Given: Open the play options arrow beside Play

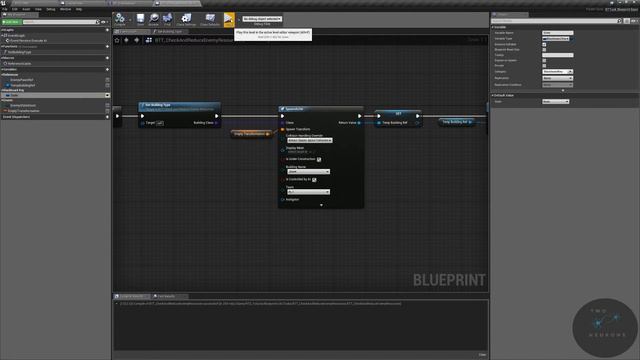Looking at the screenshot, I should (238, 19).
